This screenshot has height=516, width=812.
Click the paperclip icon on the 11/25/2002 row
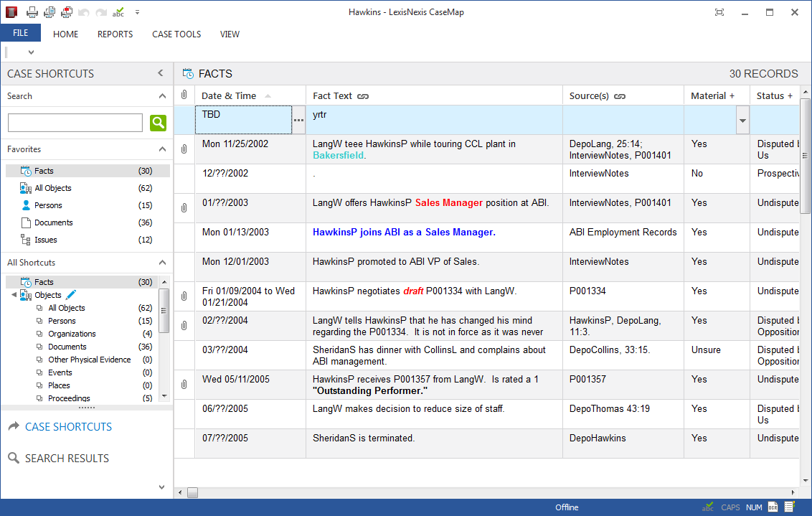[x=184, y=149]
